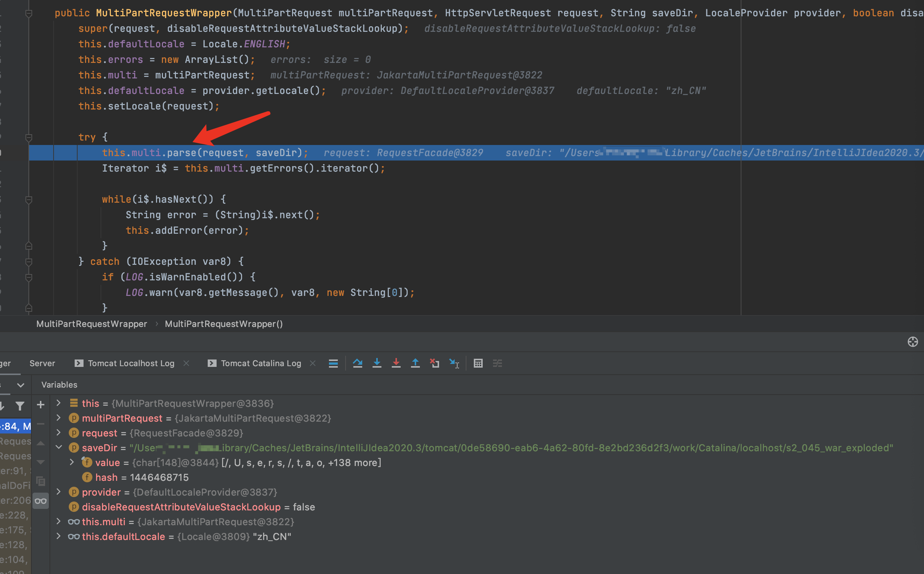Fold the while loop in gutter
This screenshot has height=574, width=924.
(x=28, y=199)
